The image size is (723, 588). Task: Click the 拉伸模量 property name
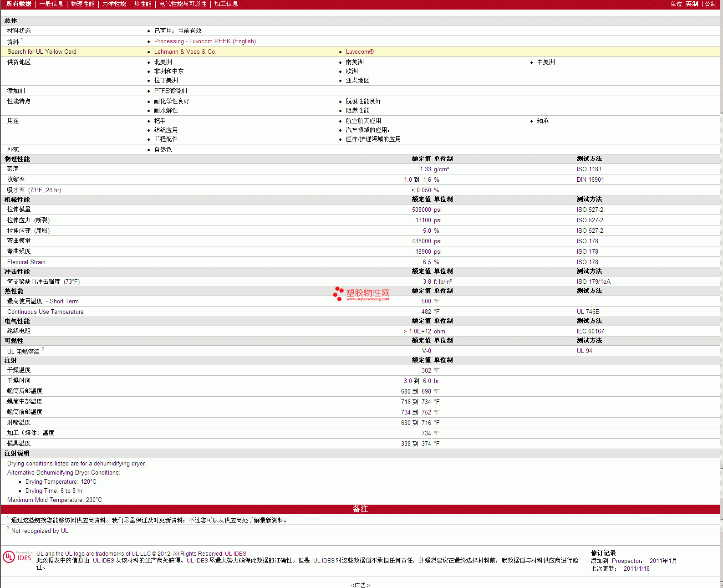point(19,210)
